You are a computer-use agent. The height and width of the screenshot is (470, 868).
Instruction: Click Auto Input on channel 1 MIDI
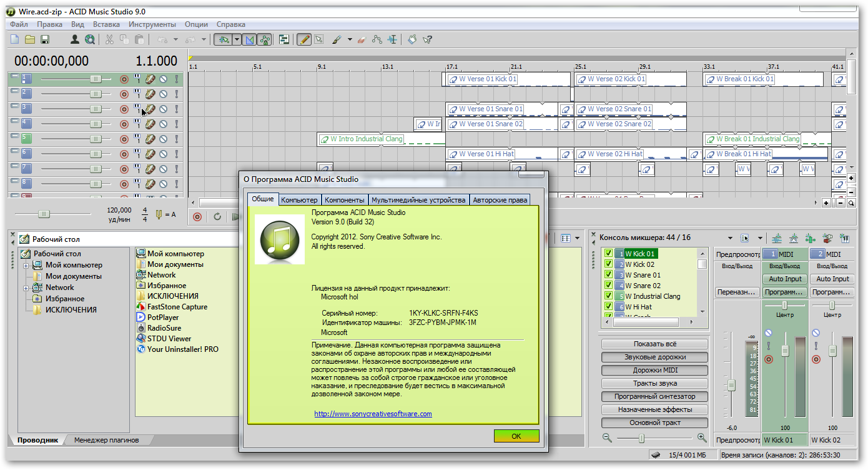coord(785,279)
